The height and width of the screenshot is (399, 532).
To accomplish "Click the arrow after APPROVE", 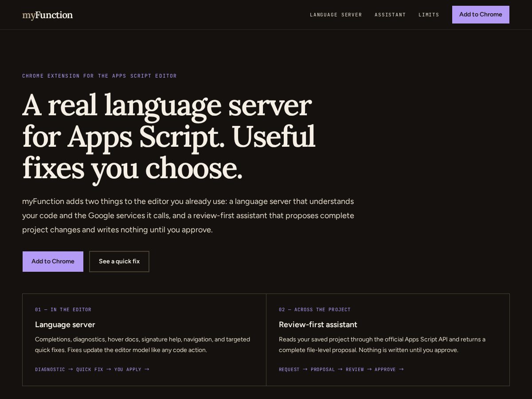I will 401,369.
